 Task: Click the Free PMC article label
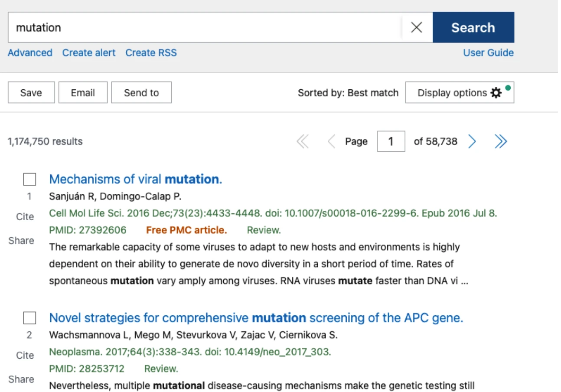[x=186, y=230]
